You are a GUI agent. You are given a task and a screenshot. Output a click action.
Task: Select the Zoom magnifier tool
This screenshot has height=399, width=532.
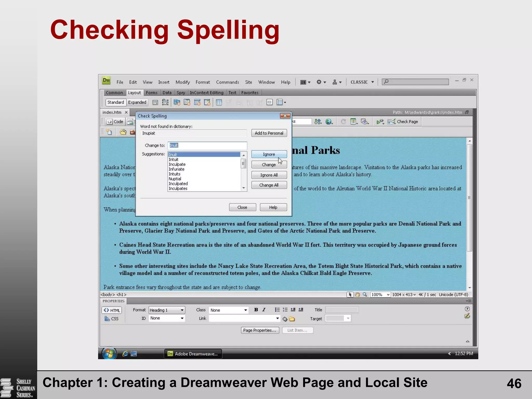[365, 295]
